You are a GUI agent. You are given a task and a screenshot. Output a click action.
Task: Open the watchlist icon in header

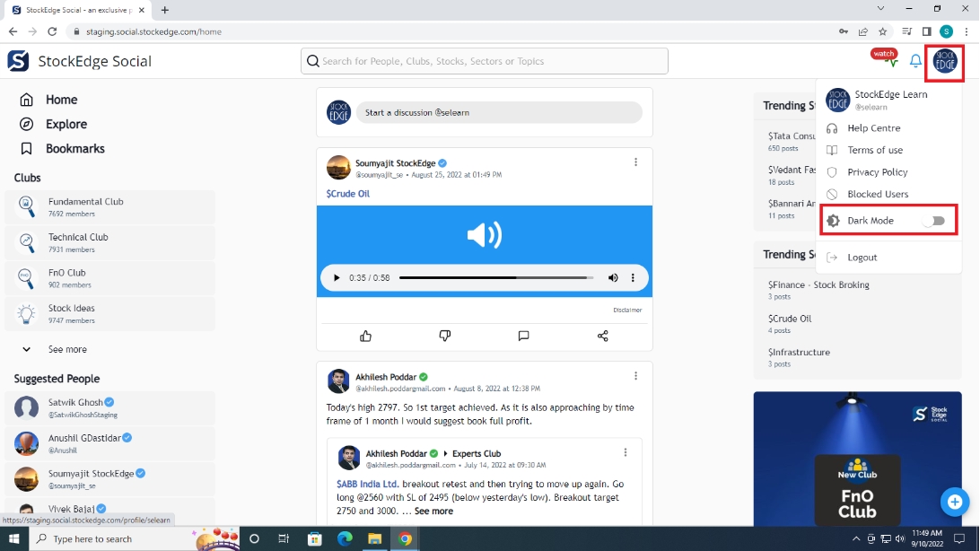885,59
